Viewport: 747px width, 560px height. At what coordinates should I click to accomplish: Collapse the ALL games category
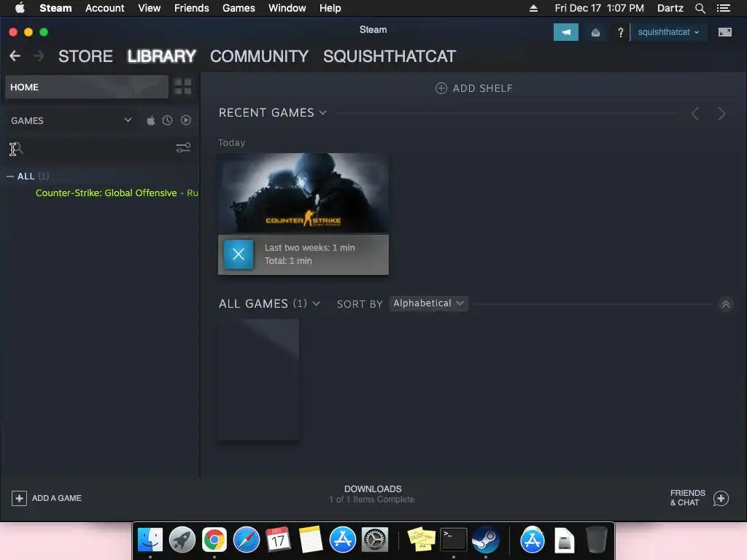[x=10, y=176]
